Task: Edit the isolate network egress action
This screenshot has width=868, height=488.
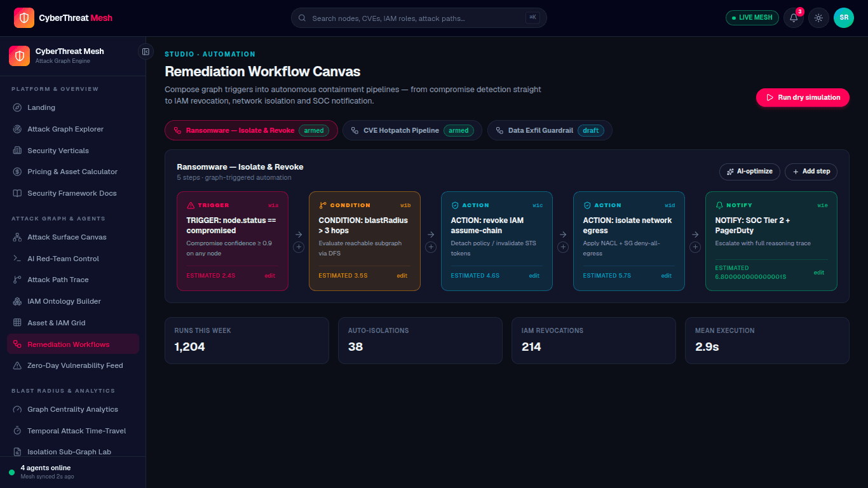Action: click(x=667, y=276)
